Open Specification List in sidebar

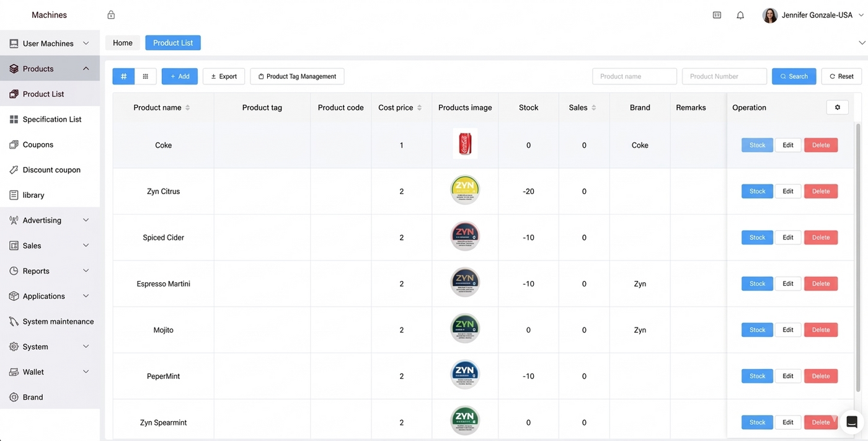coord(52,119)
